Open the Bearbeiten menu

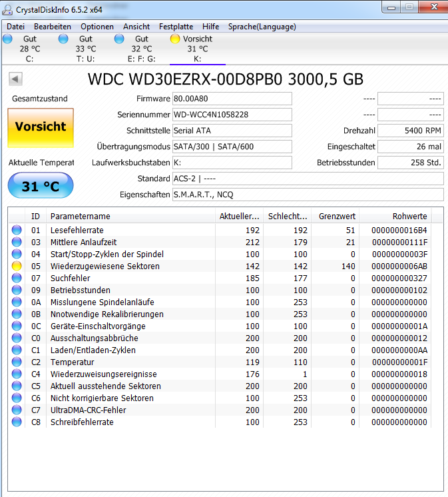(53, 27)
